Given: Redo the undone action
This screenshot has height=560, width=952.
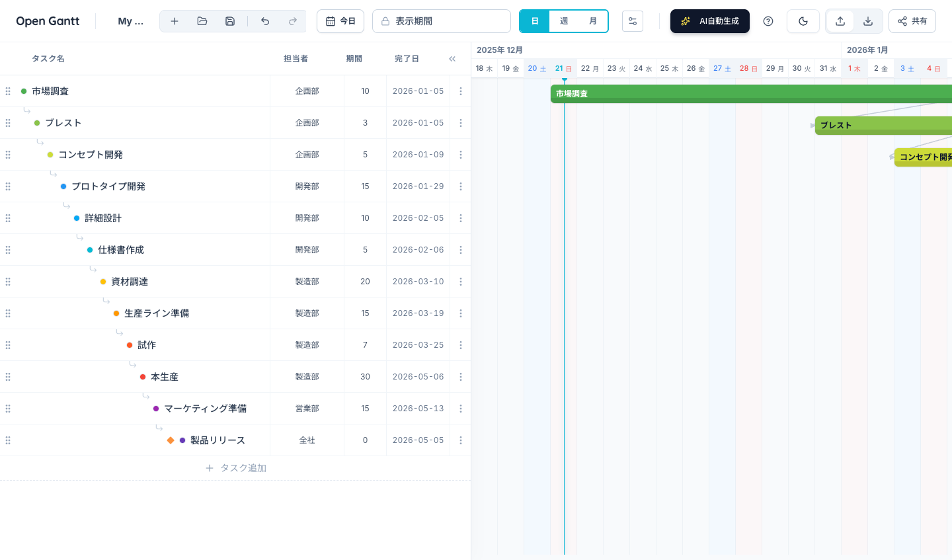Looking at the screenshot, I should tap(293, 20).
